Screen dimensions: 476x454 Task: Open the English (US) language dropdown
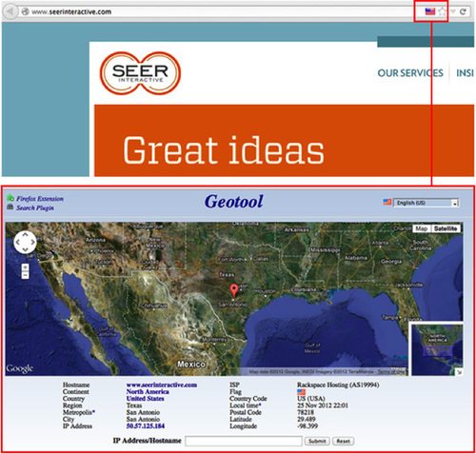[426, 203]
